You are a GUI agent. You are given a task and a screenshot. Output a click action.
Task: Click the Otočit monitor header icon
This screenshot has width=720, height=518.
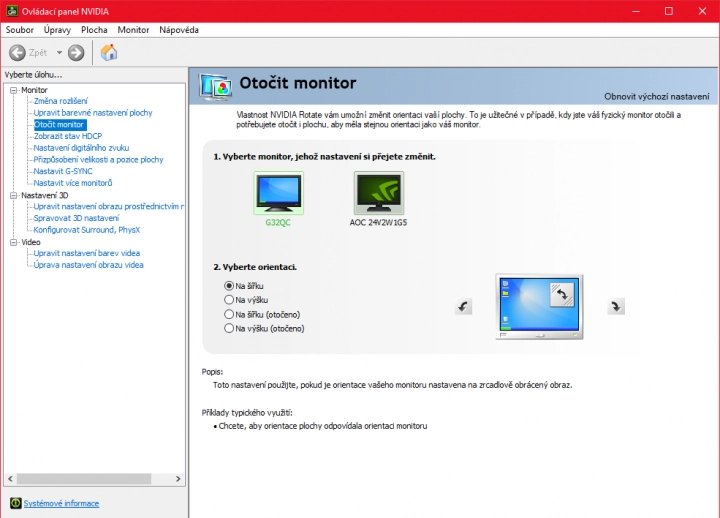[x=215, y=87]
